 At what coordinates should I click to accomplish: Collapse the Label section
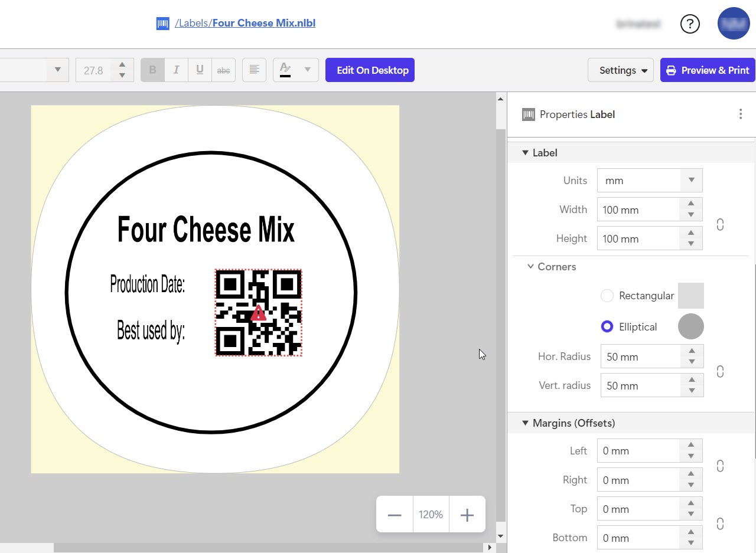(525, 153)
